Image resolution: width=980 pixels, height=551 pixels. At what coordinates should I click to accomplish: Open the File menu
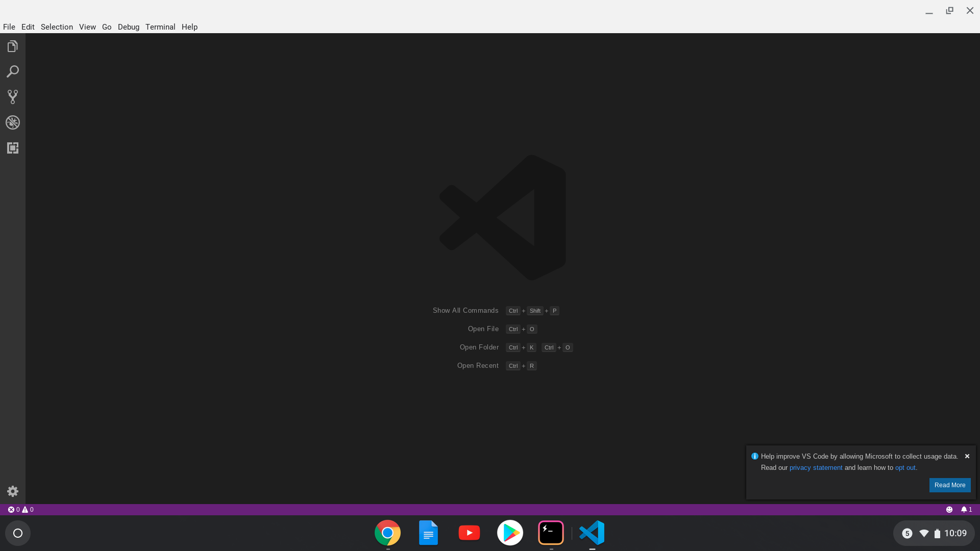click(x=9, y=27)
